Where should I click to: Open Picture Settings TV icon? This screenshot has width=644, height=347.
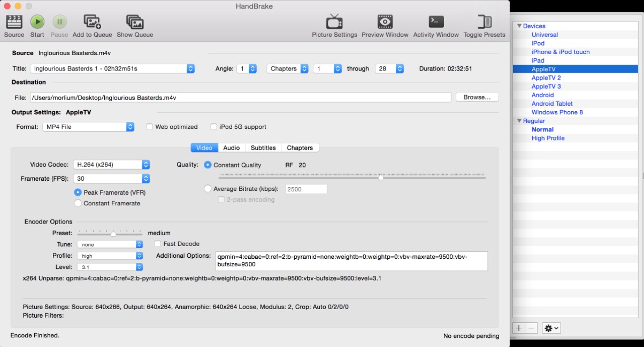click(x=335, y=22)
